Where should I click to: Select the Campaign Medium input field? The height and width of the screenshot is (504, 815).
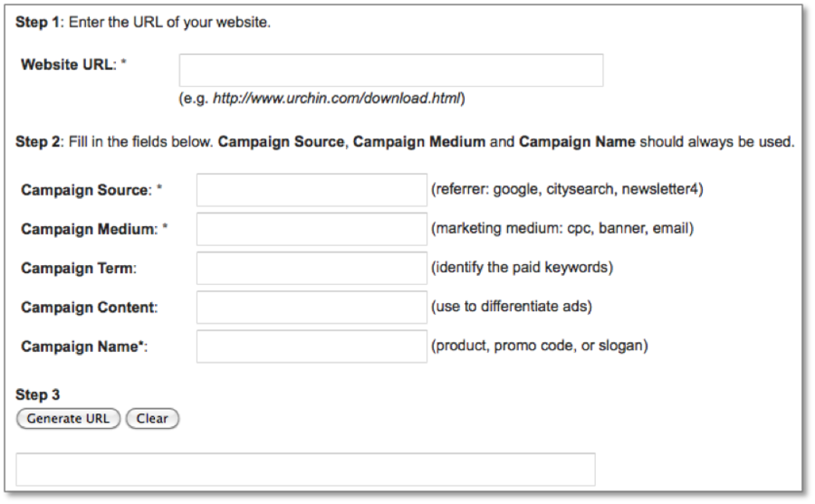312,229
